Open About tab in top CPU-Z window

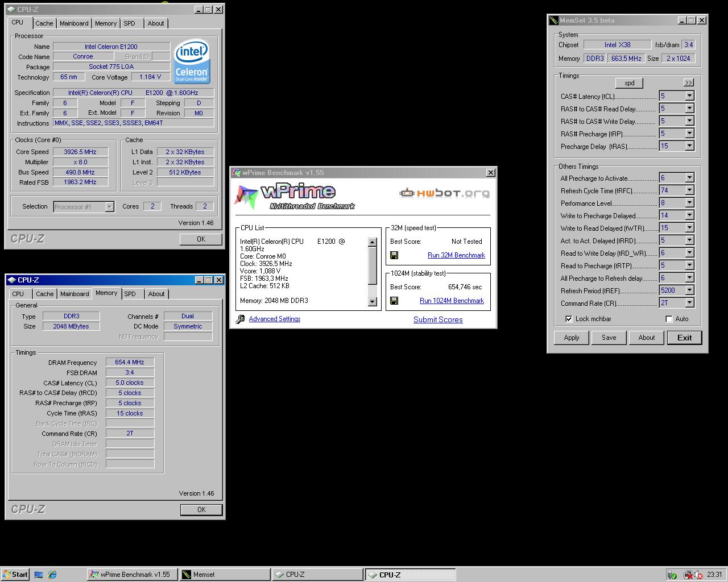coord(156,23)
